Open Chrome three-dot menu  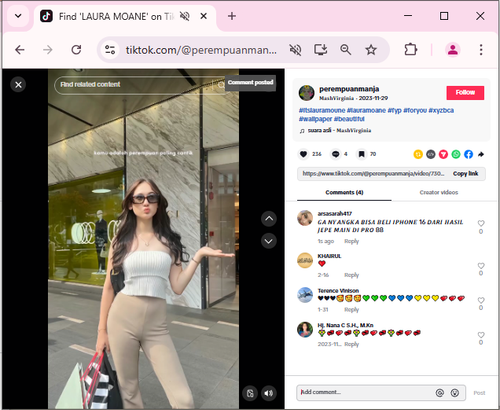click(x=481, y=50)
